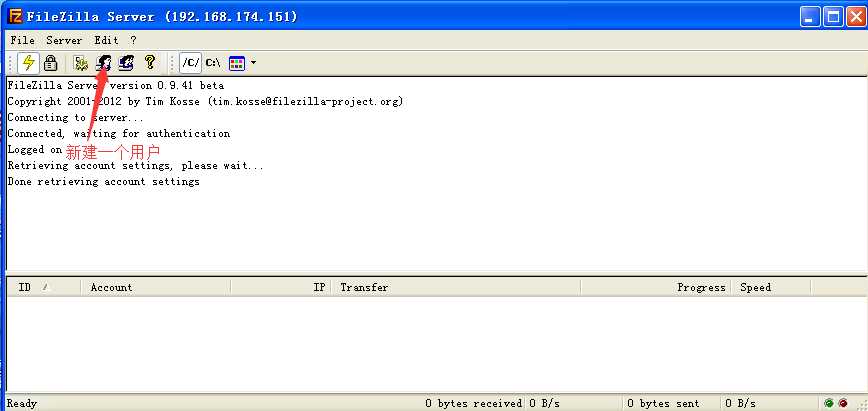Maximize the FileZilla Server window
The height and width of the screenshot is (411, 868).
tap(833, 17)
